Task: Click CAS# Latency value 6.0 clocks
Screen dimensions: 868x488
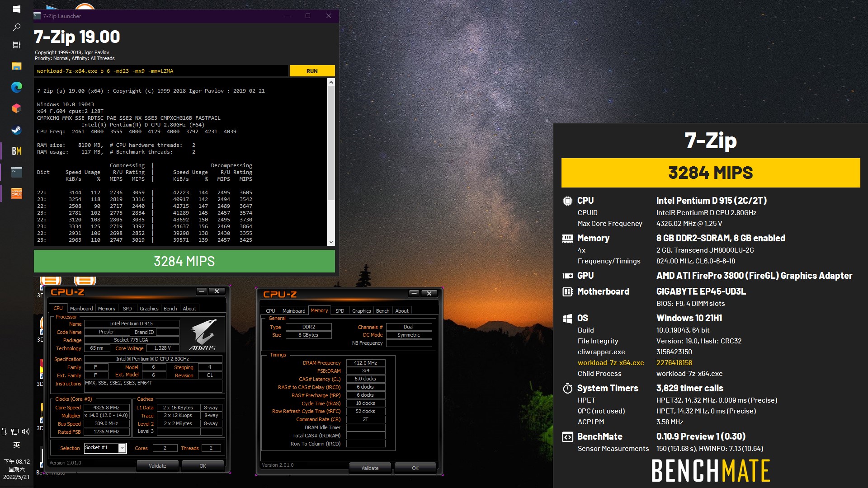Action: (365, 379)
